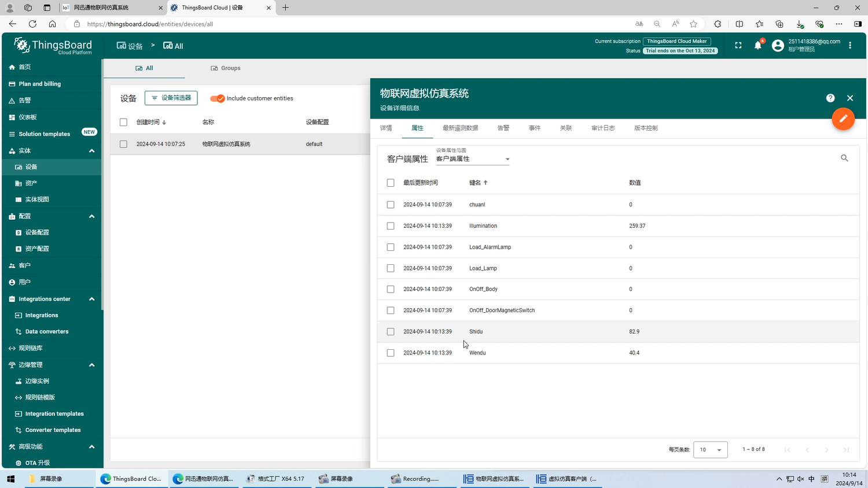Collapse the Integrations center section

click(91, 299)
